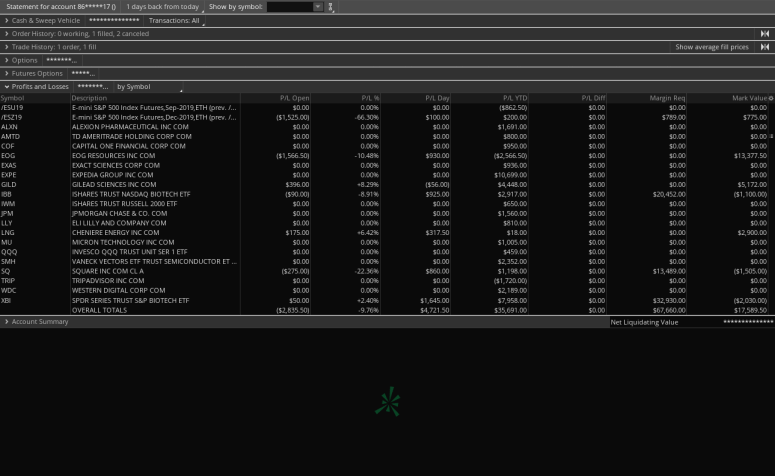The width and height of the screenshot is (775, 476).
Task: Expand the Options section
Action: click(6, 60)
